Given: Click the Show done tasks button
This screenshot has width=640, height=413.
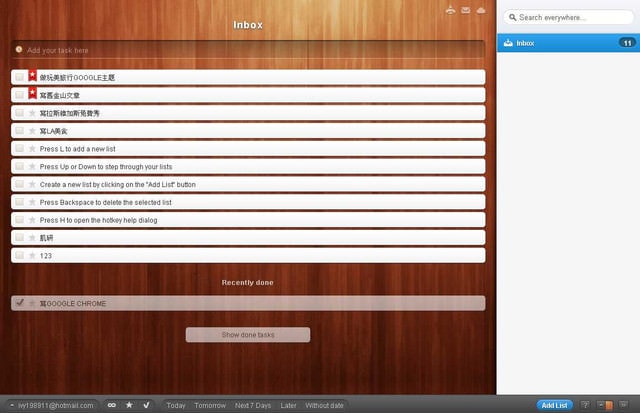Looking at the screenshot, I should 248,335.
